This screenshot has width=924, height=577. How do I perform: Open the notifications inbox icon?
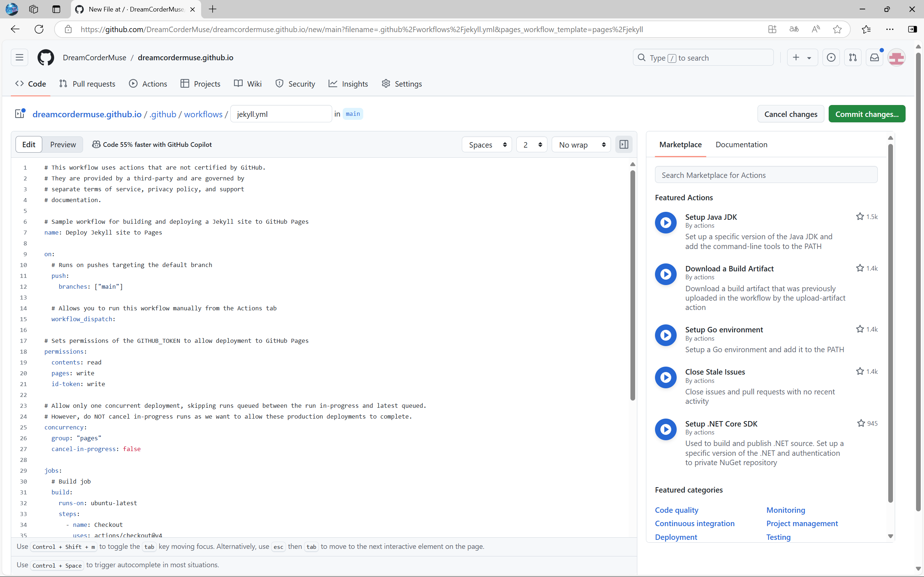(875, 58)
